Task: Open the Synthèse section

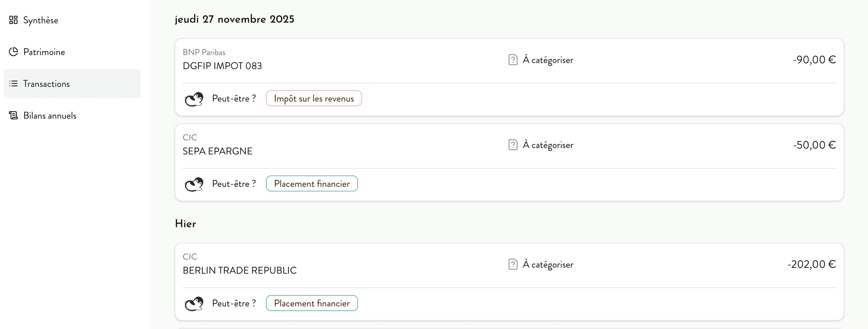Action: click(40, 20)
